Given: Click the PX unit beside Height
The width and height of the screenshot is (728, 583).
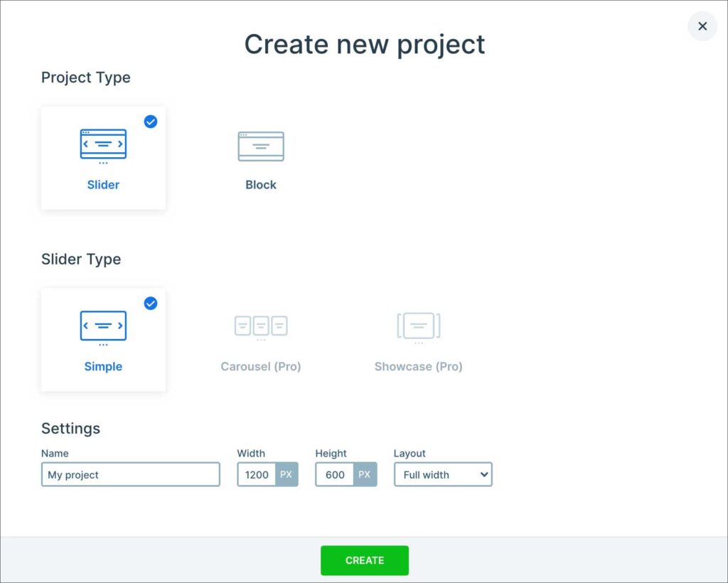Looking at the screenshot, I should pyautogui.click(x=365, y=475).
